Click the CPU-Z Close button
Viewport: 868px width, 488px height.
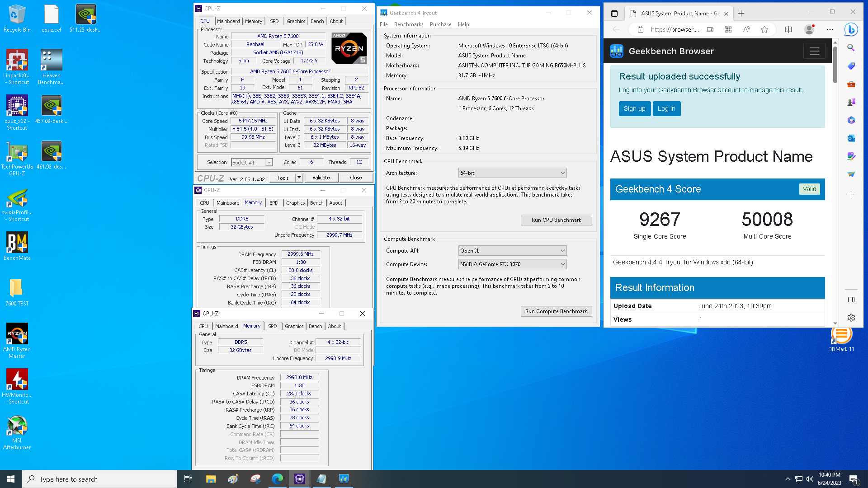356,178
